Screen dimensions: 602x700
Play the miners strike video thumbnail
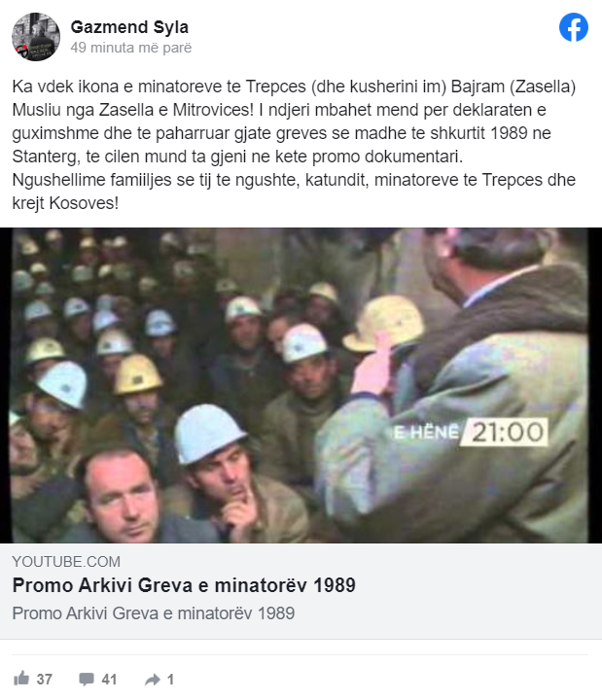coord(301,385)
